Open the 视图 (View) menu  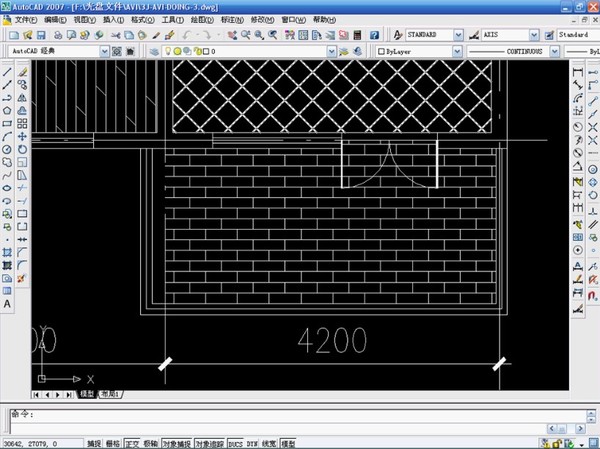(84, 20)
